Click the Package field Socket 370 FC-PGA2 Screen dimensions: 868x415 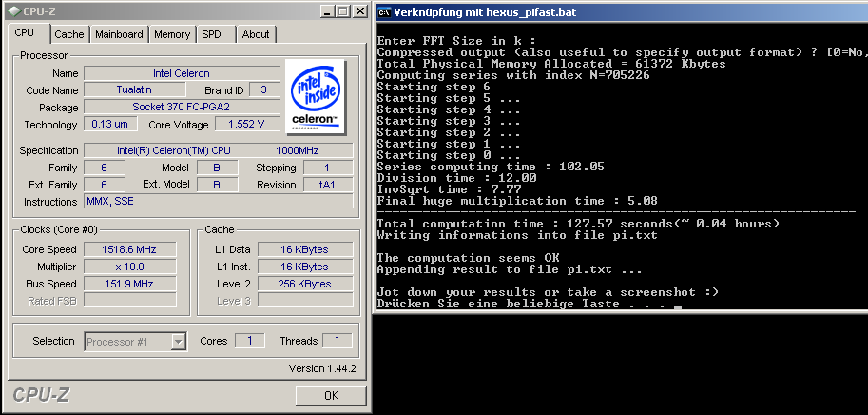tap(182, 107)
